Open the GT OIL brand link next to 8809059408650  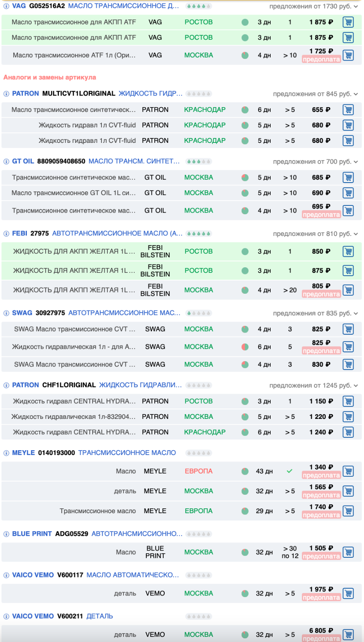(23, 161)
